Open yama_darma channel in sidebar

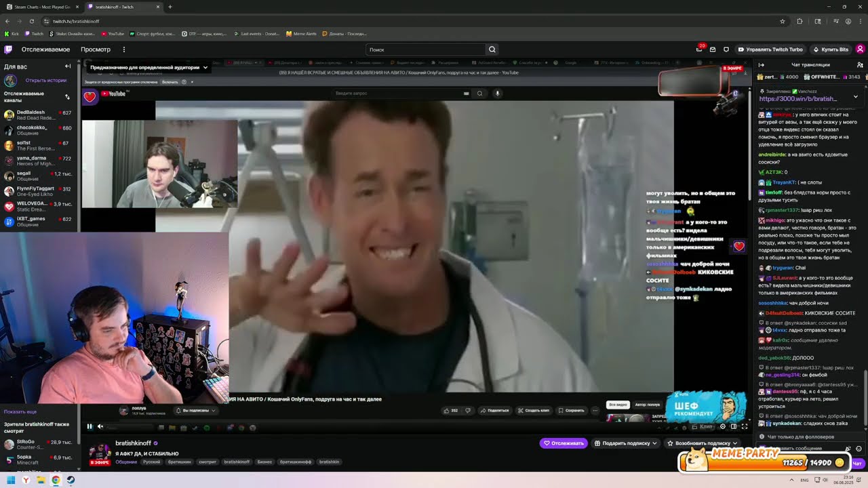39,161
